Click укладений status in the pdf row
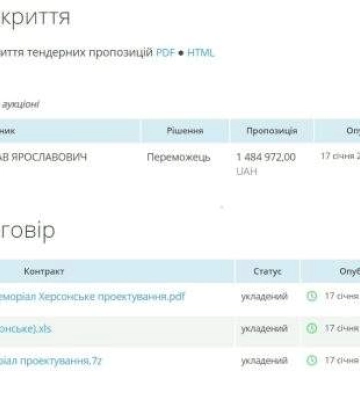The image size is (360, 400). 264,296
